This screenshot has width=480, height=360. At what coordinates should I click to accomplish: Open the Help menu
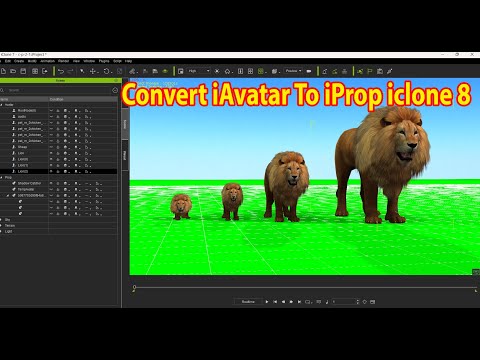pos(128,61)
